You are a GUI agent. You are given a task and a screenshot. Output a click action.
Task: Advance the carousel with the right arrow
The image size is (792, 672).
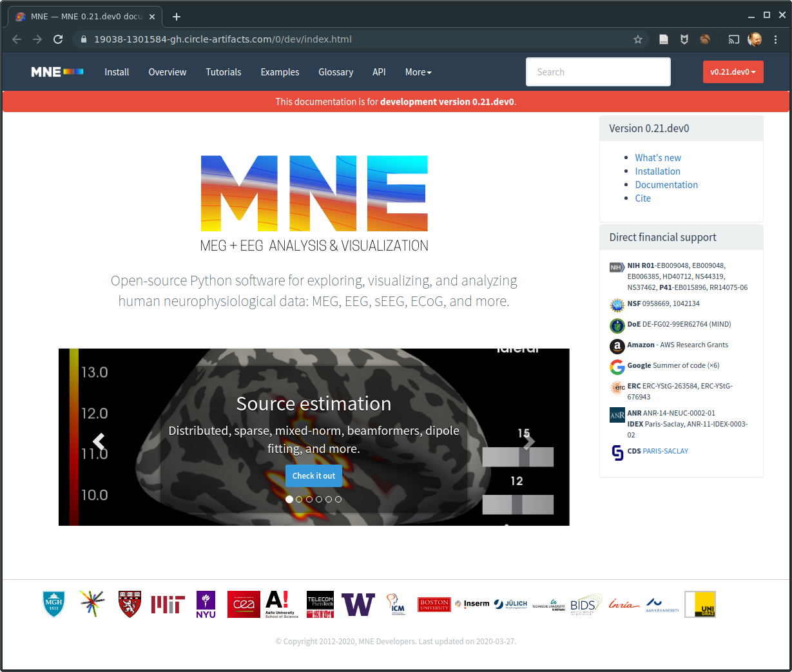coord(530,441)
